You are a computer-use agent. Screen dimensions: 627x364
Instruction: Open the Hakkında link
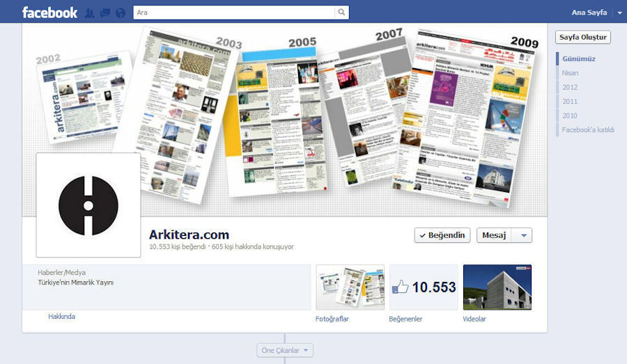click(x=61, y=317)
